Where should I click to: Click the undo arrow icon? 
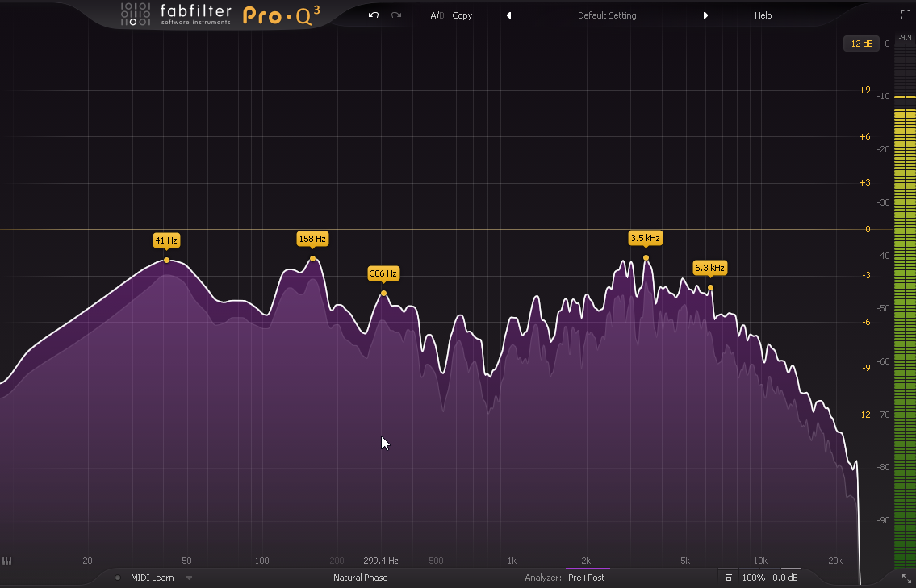374,15
